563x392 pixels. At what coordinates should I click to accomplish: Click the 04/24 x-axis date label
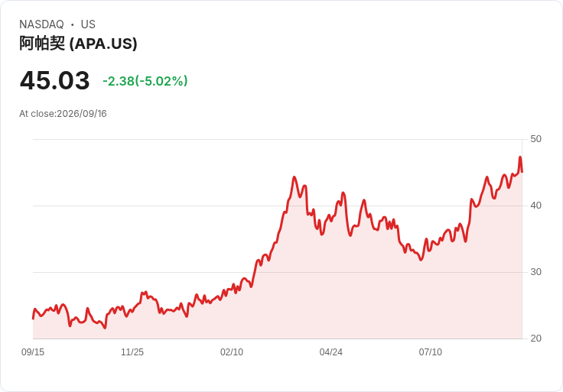point(330,352)
